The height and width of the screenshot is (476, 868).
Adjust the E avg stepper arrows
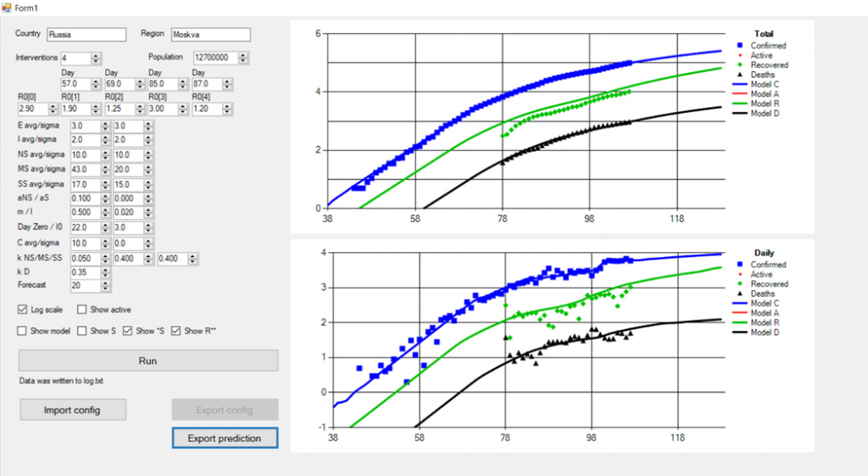(105, 126)
